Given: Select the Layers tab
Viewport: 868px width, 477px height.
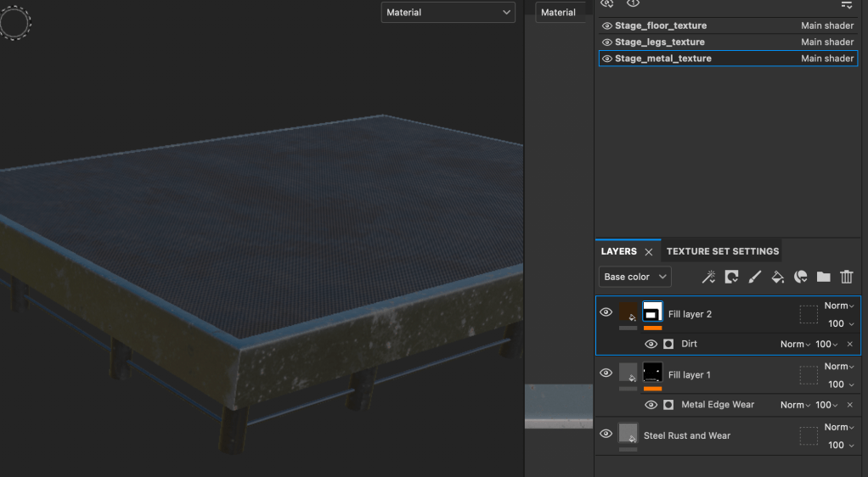Looking at the screenshot, I should point(618,251).
